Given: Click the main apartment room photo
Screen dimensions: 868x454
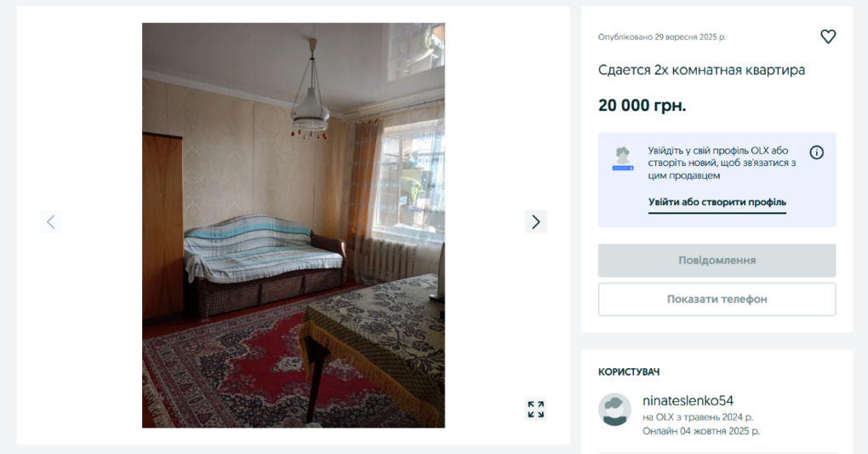Looking at the screenshot, I should 294,225.
